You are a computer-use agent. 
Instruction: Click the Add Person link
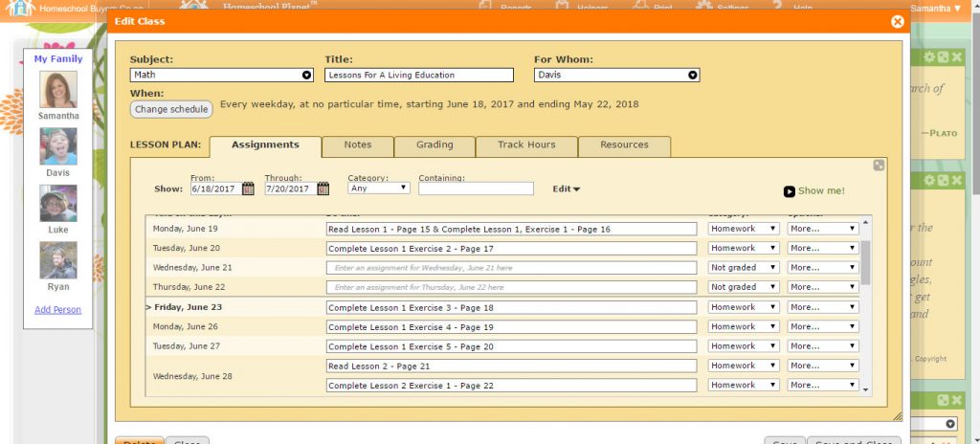coord(58,309)
